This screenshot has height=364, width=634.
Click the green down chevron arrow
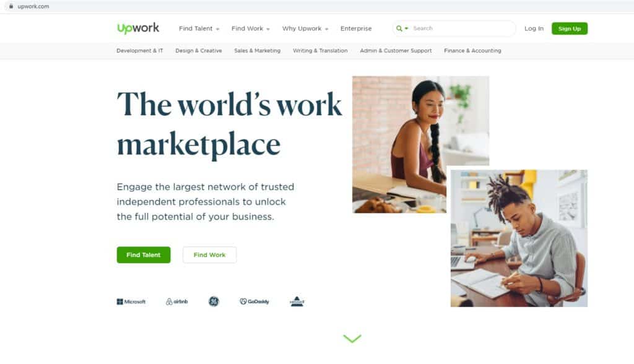tap(352, 338)
